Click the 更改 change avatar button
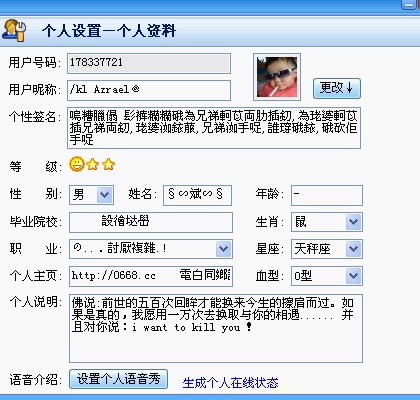This screenshot has width=420, height=400. click(337, 88)
